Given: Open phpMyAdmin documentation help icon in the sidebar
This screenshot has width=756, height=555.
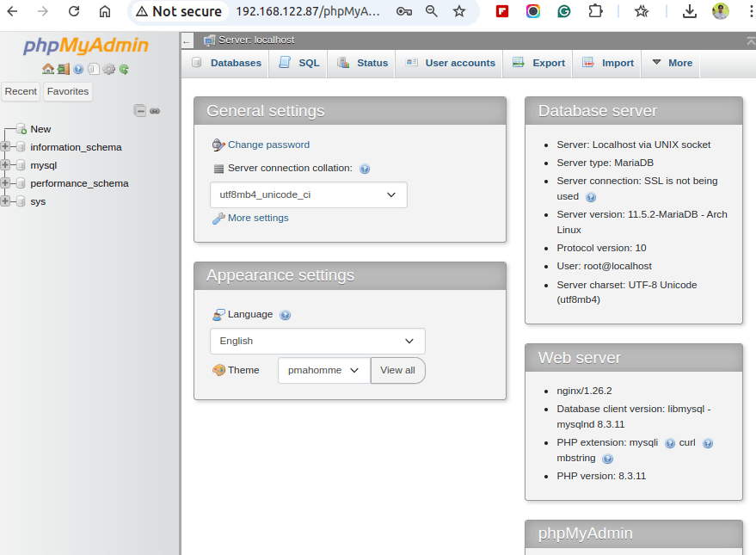Looking at the screenshot, I should click(78, 70).
